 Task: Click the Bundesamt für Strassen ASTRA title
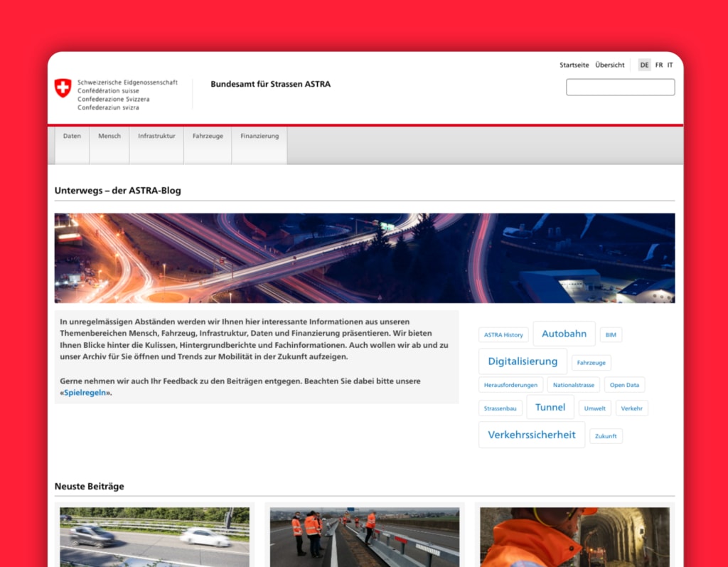pyautogui.click(x=271, y=84)
